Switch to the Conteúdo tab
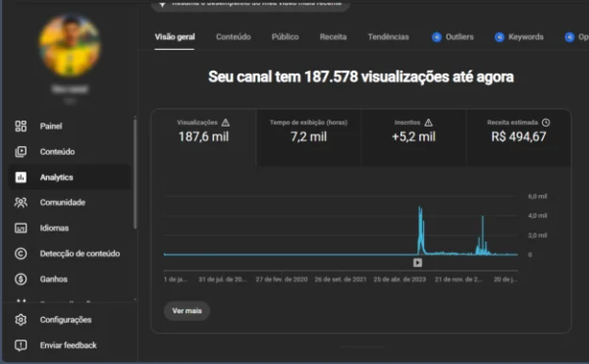Image resolution: width=589 pixels, height=364 pixels. click(234, 37)
